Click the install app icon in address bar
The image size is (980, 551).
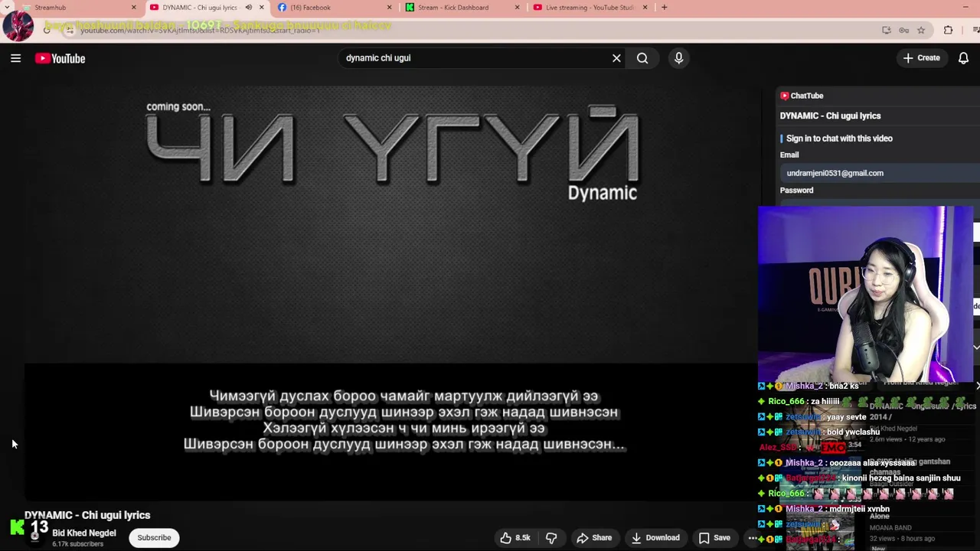click(887, 31)
